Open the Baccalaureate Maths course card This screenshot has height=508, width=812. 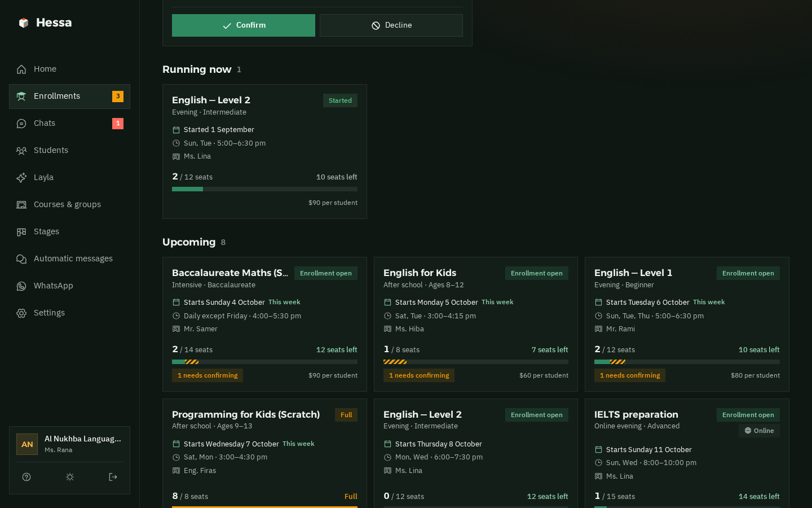tap(264, 325)
